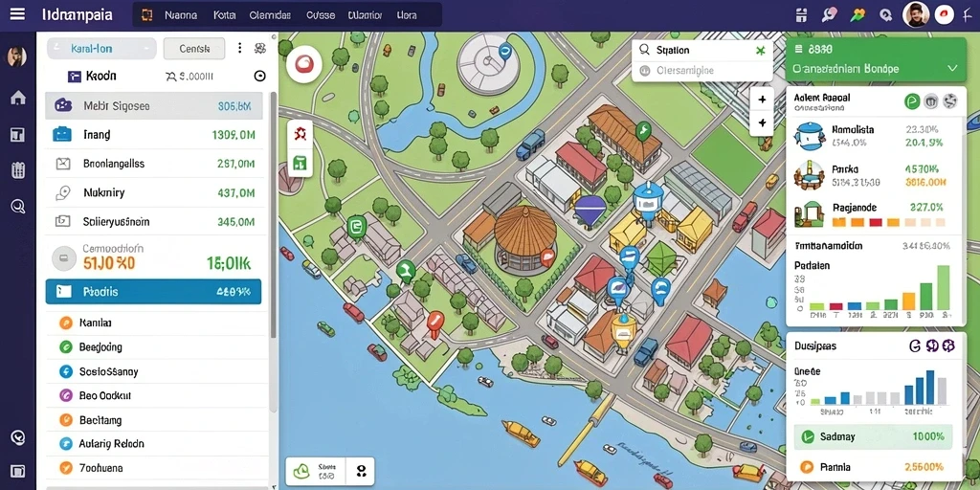Screen dimensions: 980x490
Task: Open the three-dot options menu
Action: point(239,48)
